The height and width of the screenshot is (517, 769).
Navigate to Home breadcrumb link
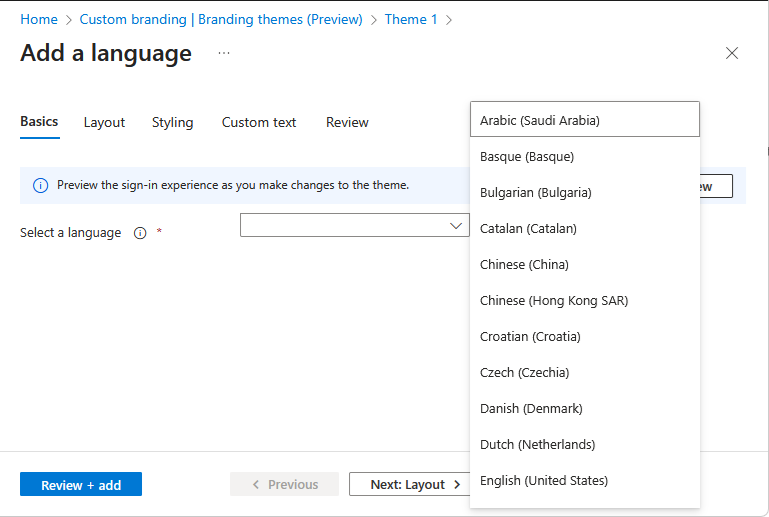39,19
